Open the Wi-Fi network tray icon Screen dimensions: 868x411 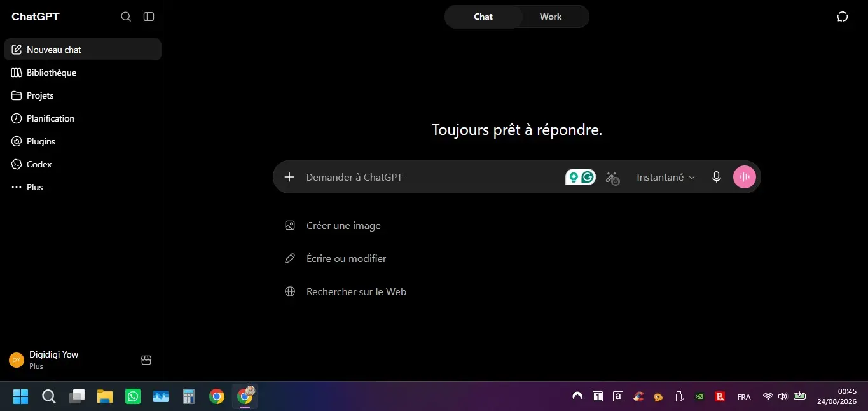click(x=768, y=396)
